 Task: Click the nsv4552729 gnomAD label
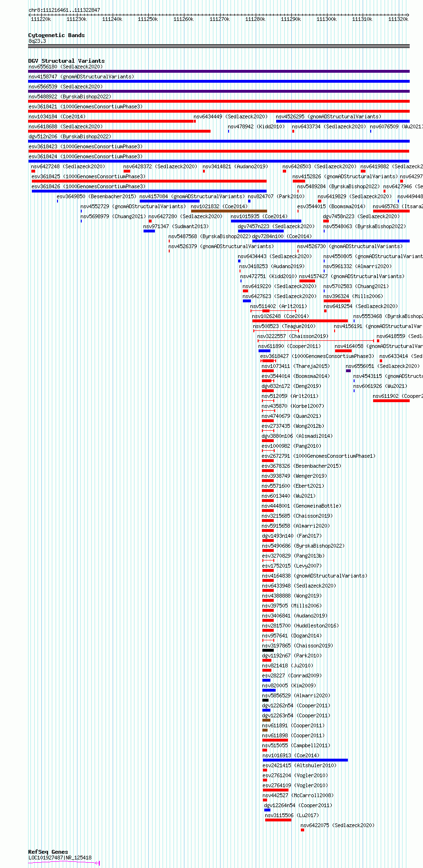coord(133,206)
